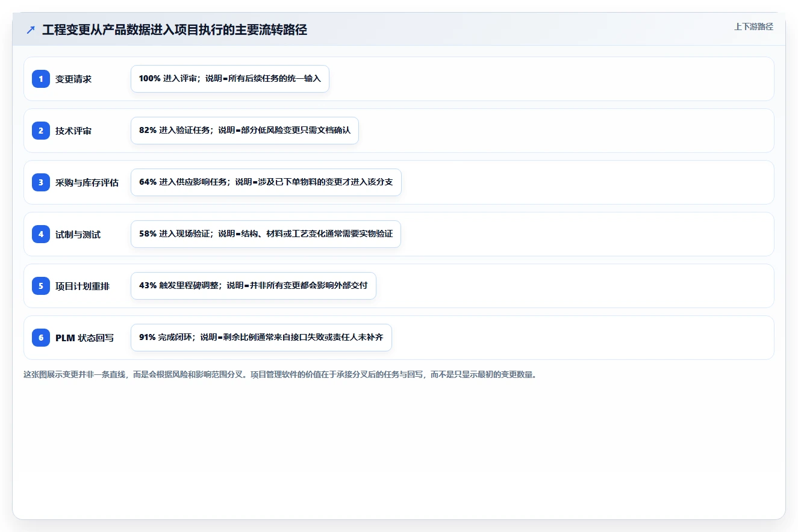Click the 项目计划重排 step label

click(83, 286)
